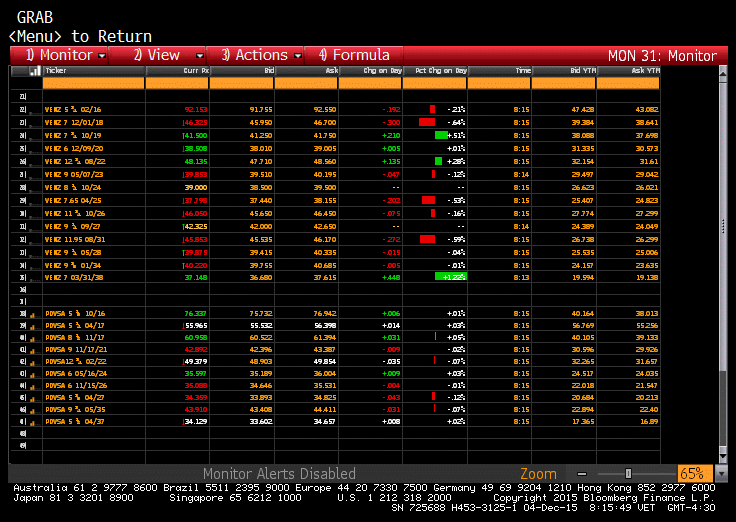This screenshot has height=522, width=736.
Task: Select the VENZ 6 12/09/20 ticker
Action: click(74, 148)
